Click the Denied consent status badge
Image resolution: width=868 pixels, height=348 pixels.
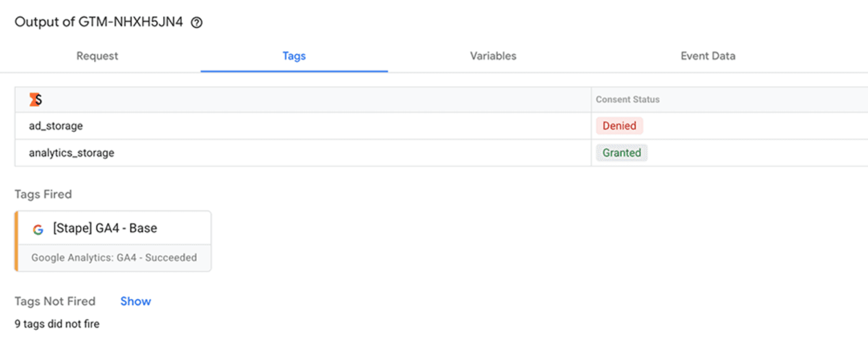click(x=619, y=126)
